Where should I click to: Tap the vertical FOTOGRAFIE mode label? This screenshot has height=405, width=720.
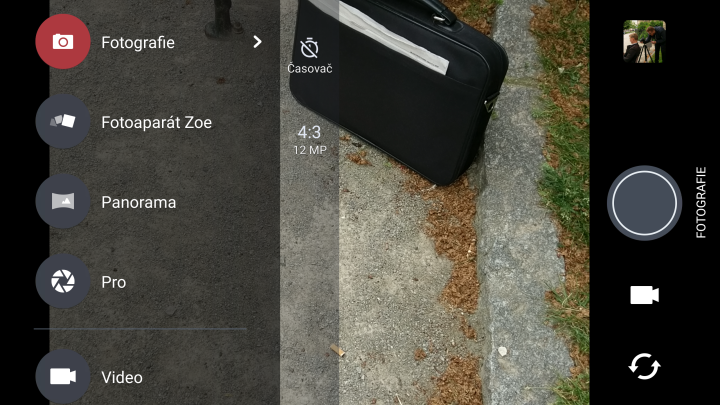coord(701,202)
